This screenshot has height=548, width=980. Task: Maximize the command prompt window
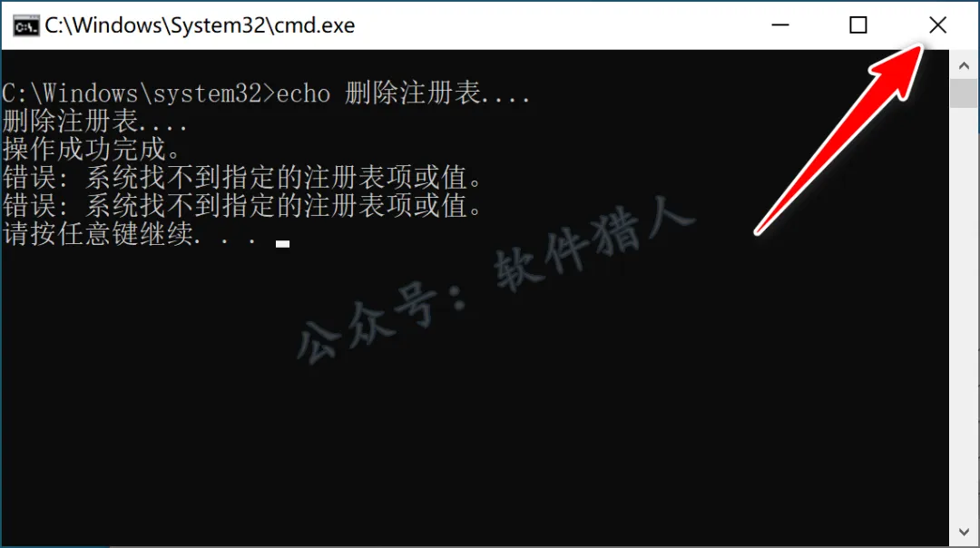pyautogui.click(x=858, y=25)
